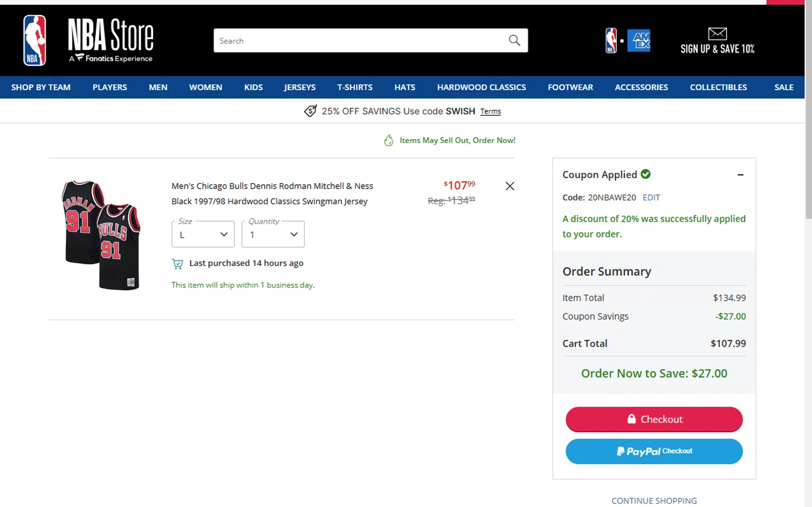
Task: Open the T-Shirts menu
Action: (x=355, y=87)
